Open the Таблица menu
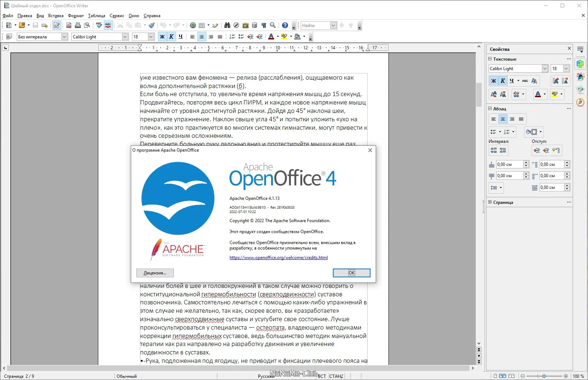588x380 pixels. coord(96,16)
